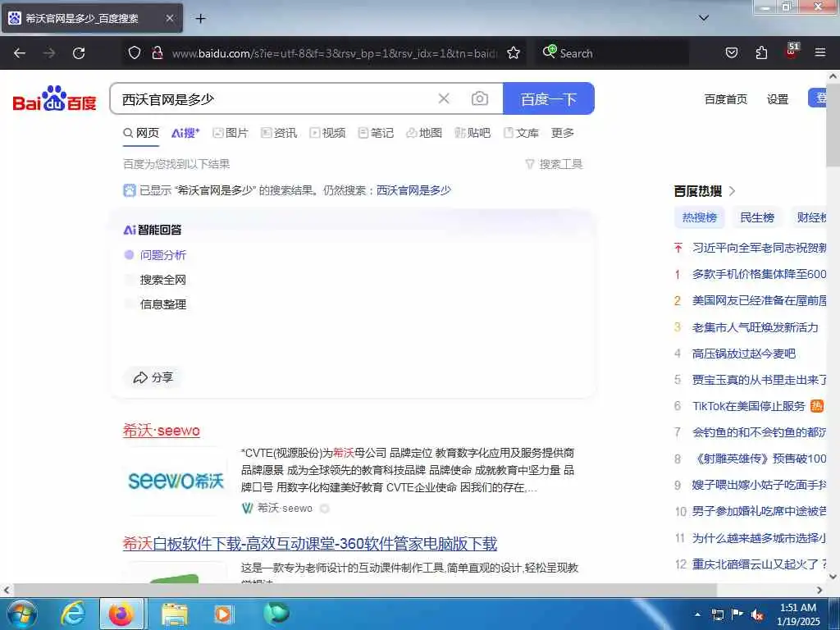Click the site security padlock icon

coord(157,52)
